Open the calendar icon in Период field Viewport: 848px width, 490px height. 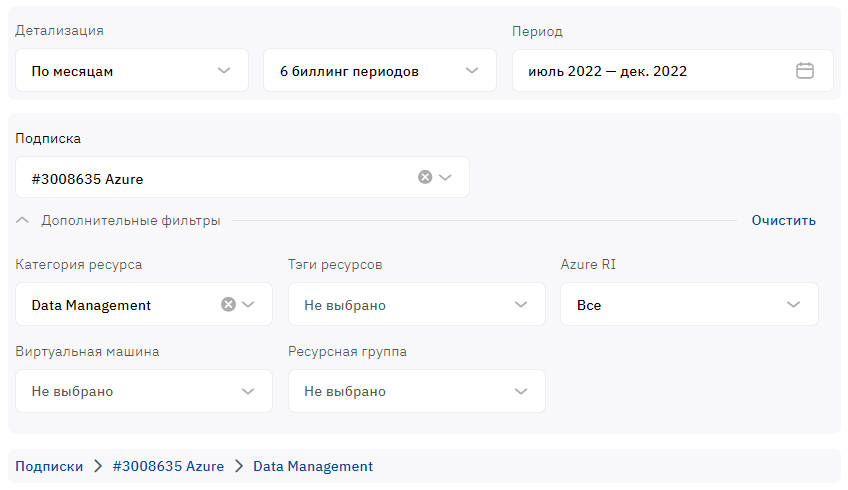(x=805, y=70)
